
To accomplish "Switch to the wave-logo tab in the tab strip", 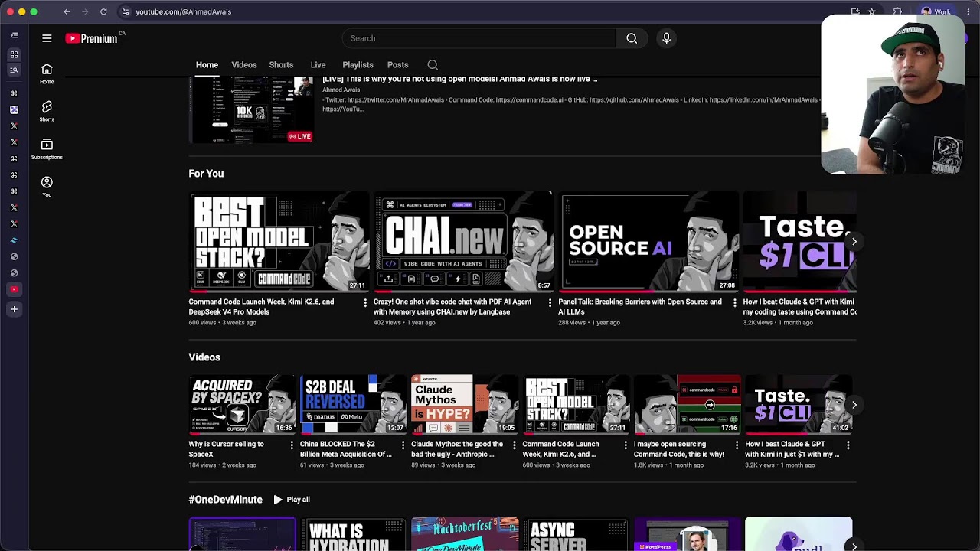I will pos(14,240).
